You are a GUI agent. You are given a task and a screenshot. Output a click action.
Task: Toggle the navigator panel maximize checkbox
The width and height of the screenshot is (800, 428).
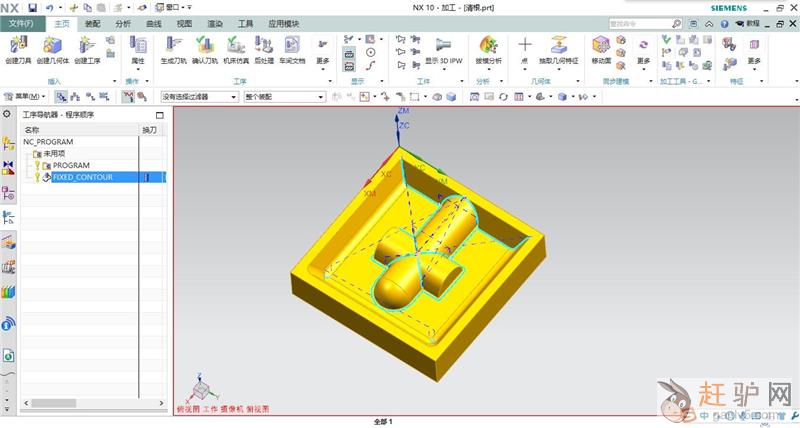point(160,116)
